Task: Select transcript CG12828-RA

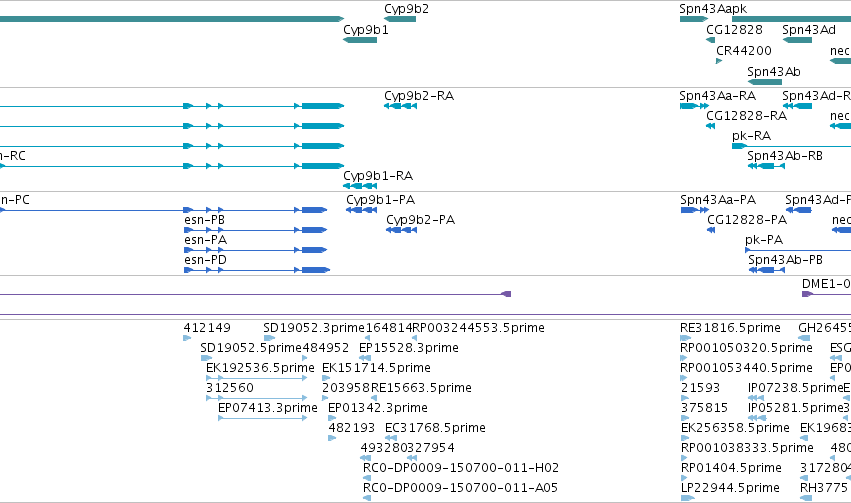Action: [746, 116]
